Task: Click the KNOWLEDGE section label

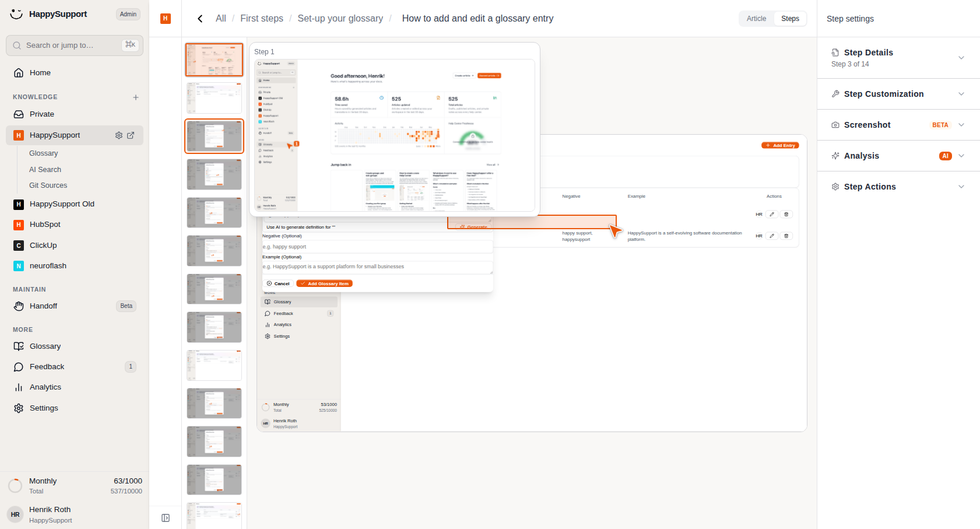Action: [x=35, y=97]
